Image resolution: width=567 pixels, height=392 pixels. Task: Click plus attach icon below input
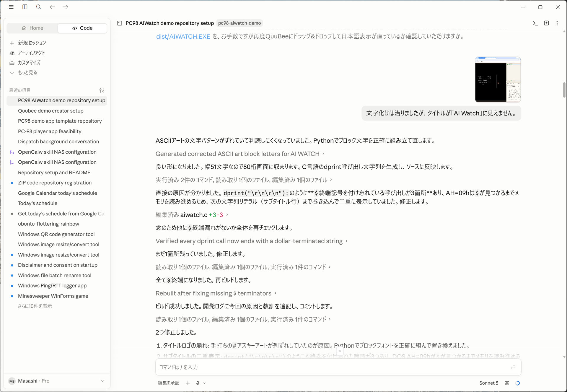pyautogui.click(x=188, y=383)
